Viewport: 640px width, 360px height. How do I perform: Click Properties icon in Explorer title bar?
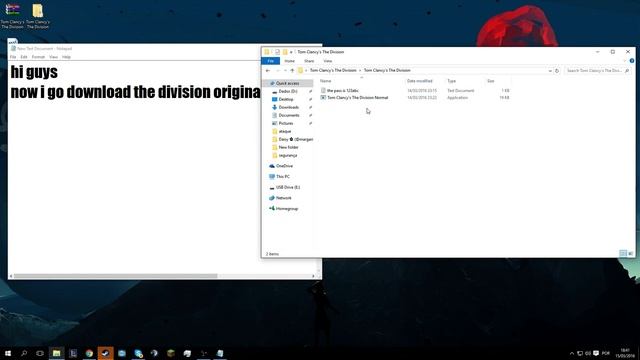277,52
